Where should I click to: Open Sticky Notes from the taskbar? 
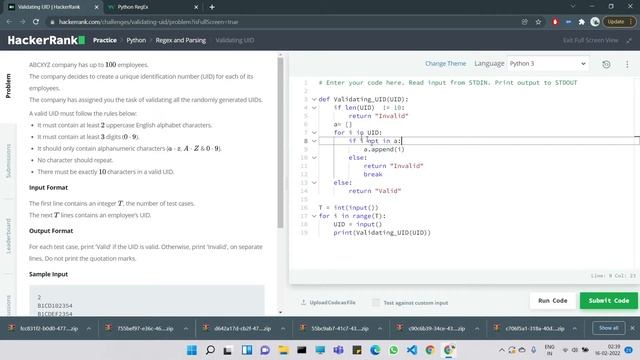[x=357, y=350]
